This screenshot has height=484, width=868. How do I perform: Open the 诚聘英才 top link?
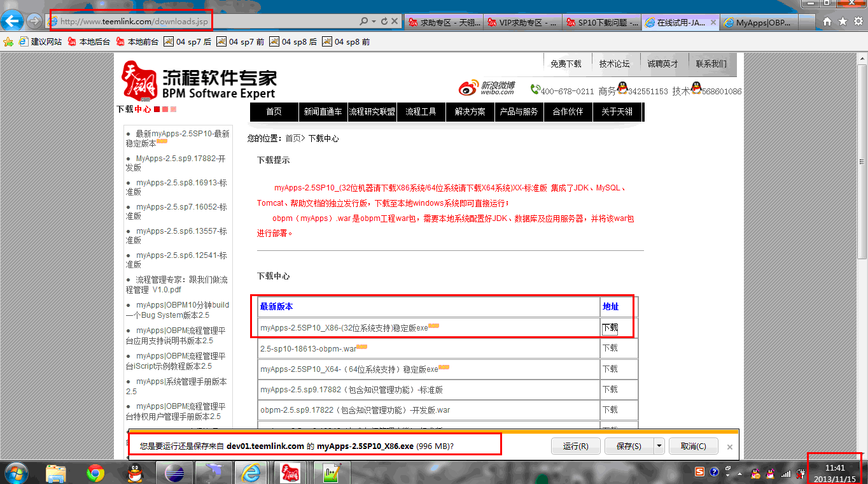pyautogui.click(x=662, y=64)
